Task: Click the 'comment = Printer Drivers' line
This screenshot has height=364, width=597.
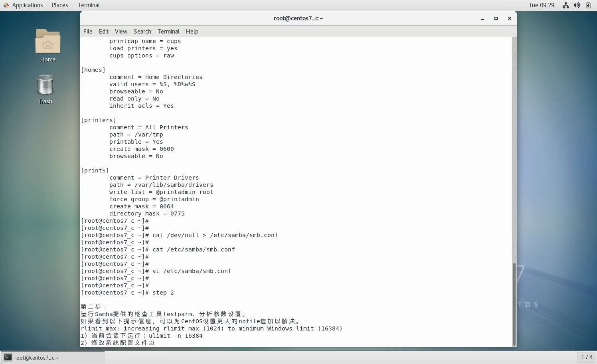Action: pyautogui.click(x=154, y=178)
